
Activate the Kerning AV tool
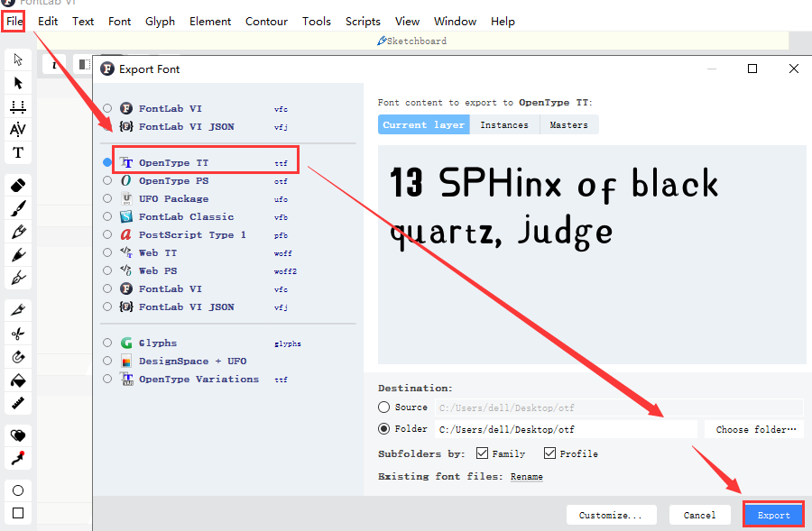[x=18, y=130]
